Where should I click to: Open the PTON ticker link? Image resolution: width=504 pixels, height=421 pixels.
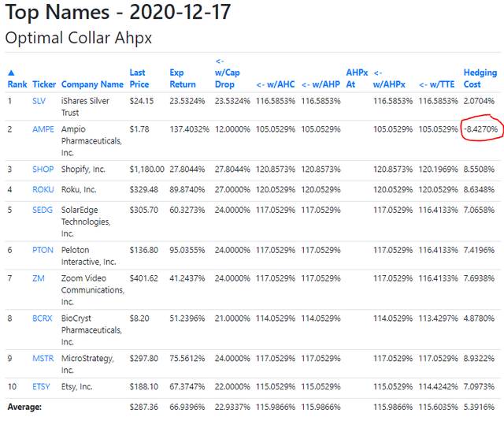pyautogui.click(x=43, y=250)
